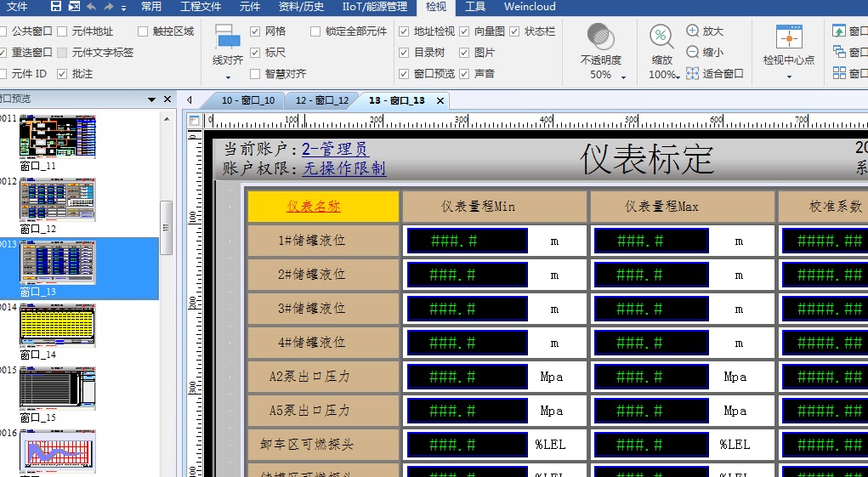Click the zoom out (缩小) magnifier icon
The width and height of the screenshot is (868, 477).
coord(692,52)
